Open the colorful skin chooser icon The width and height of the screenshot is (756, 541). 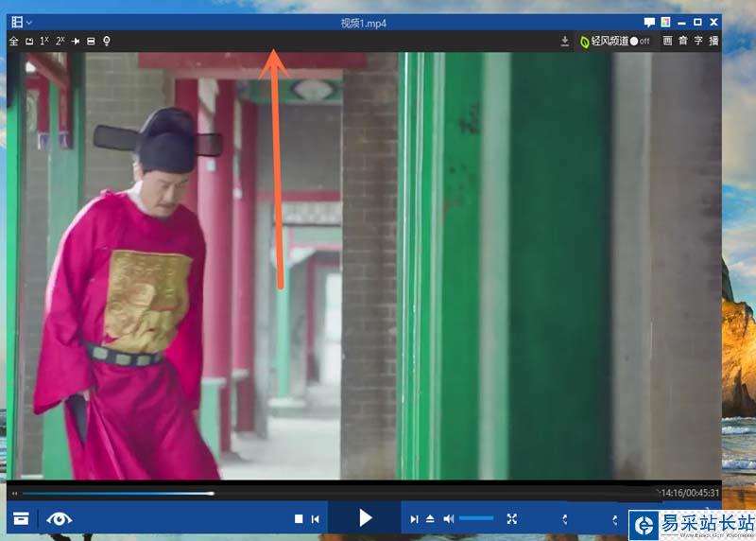click(x=666, y=22)
